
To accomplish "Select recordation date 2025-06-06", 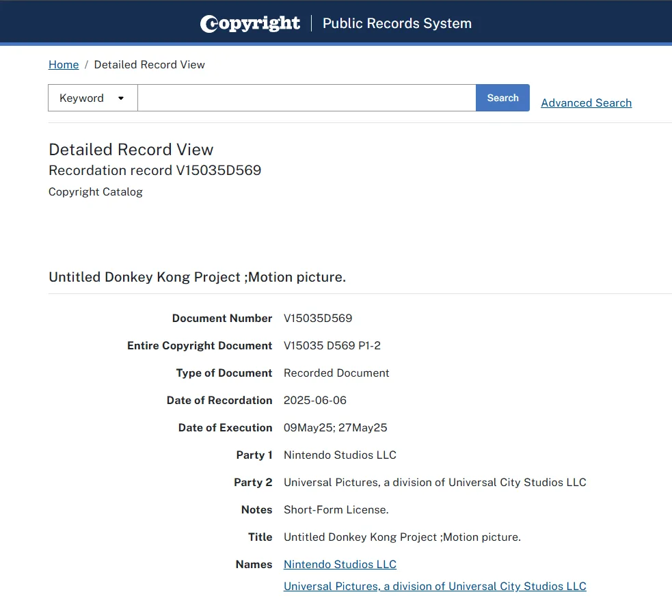I will 315,401.
